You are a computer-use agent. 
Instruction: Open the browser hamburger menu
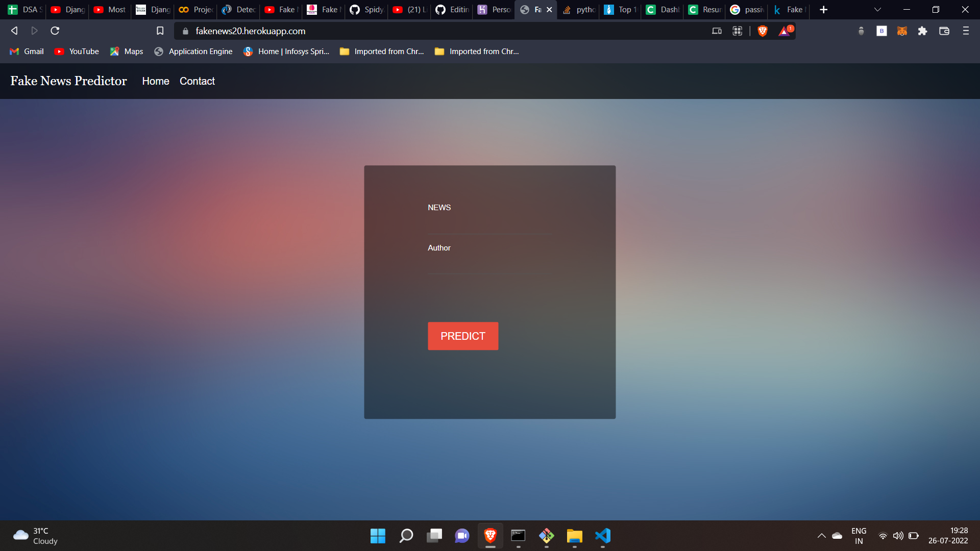pos(966,31)
